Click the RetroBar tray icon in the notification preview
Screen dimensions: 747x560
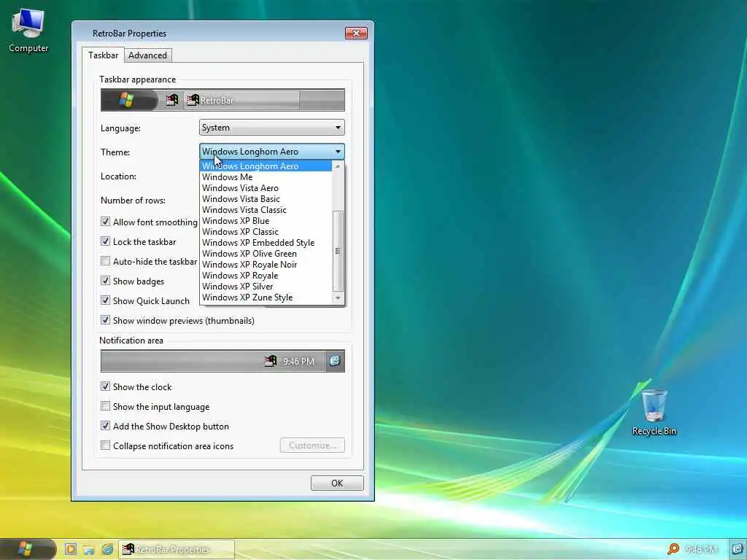[270, 361]
